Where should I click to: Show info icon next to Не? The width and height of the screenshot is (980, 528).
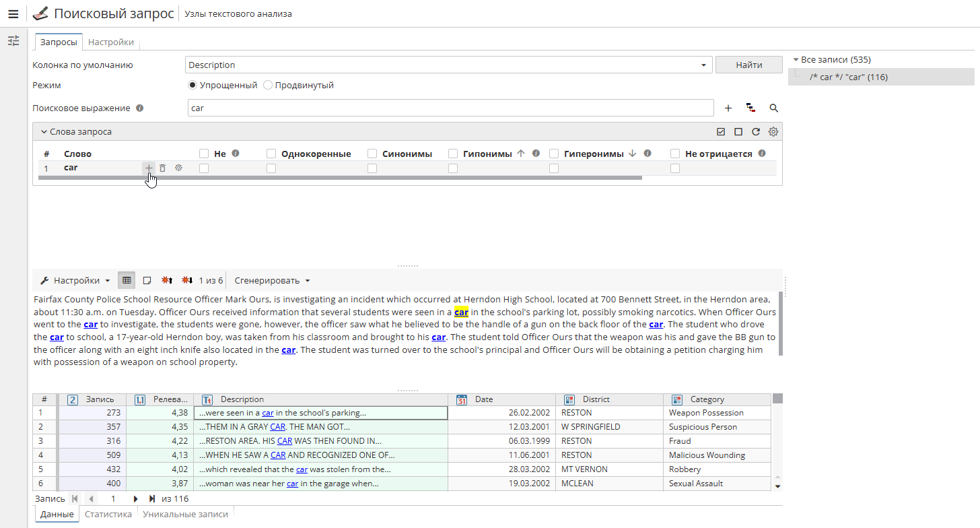236,154
